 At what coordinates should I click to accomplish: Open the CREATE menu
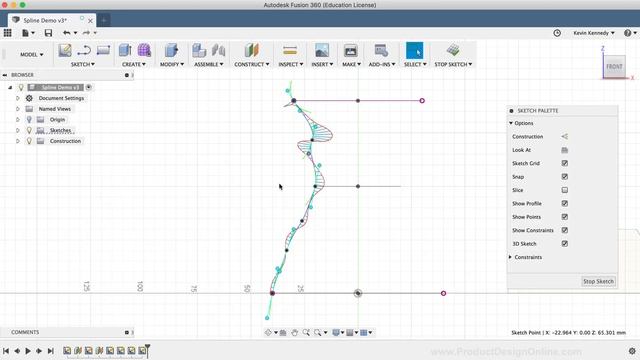pyautogui.click(x=133, y=64)
